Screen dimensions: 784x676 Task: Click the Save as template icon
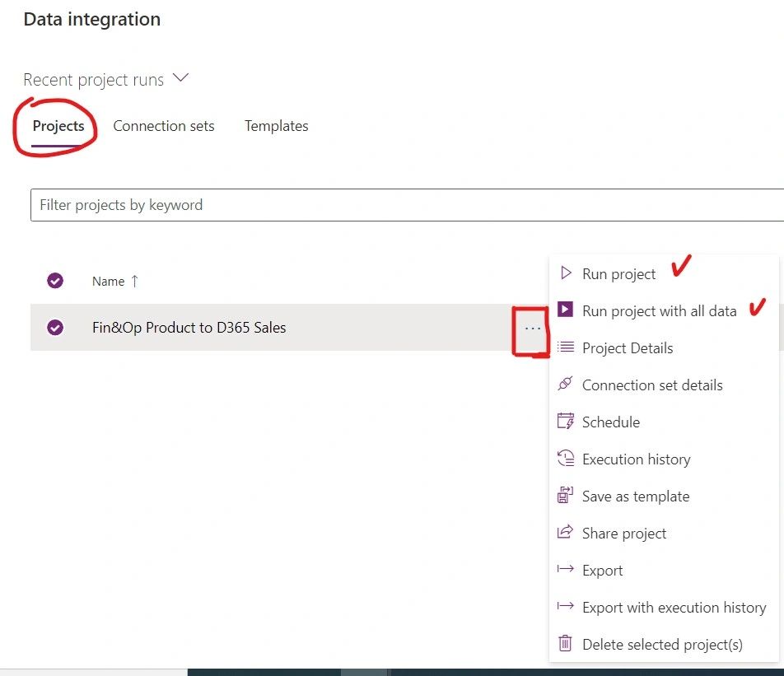(x=567, y=496)
